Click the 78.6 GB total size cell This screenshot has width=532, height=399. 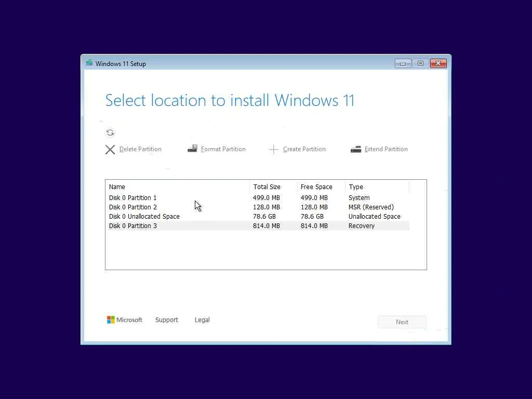[x=264, y=217]
